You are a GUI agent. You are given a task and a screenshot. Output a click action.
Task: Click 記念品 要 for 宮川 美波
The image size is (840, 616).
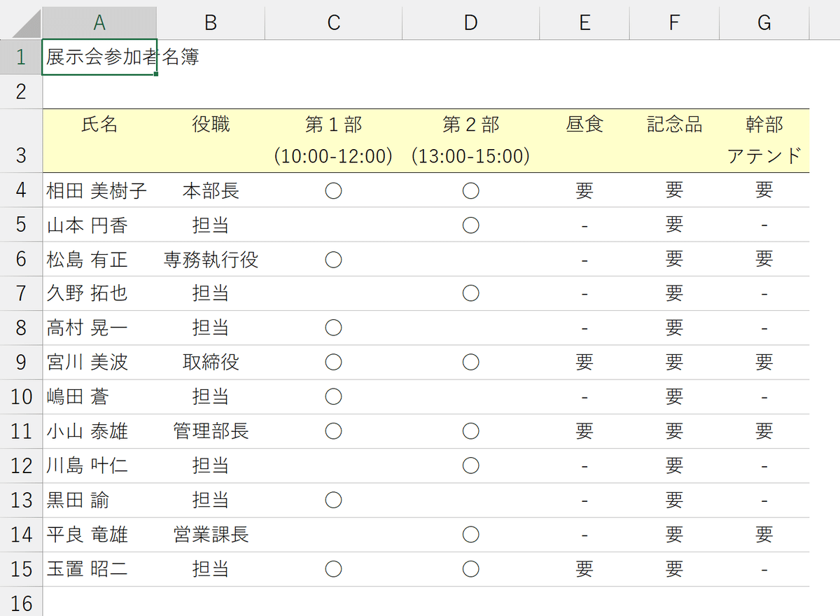[x=674, y=362]
